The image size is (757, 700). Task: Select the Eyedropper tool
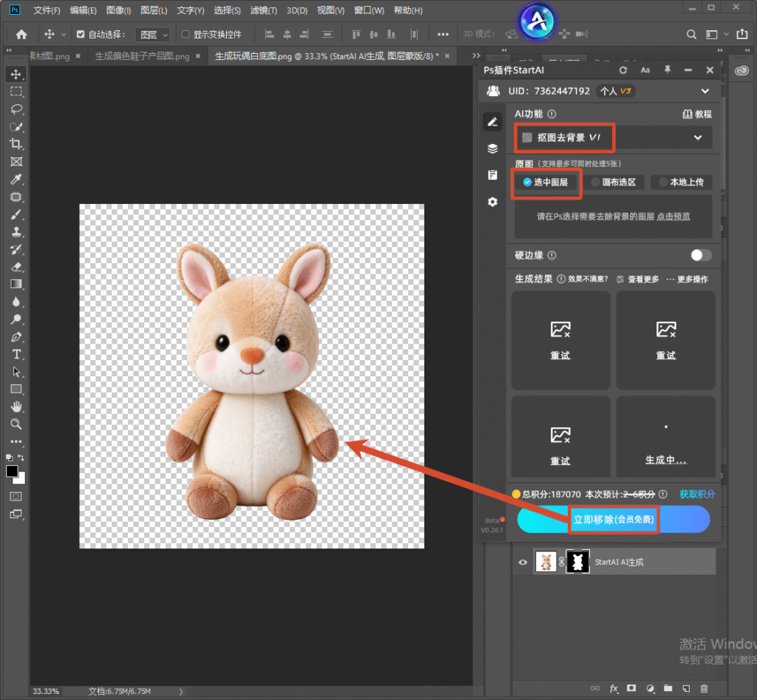[x=16, y=179]
